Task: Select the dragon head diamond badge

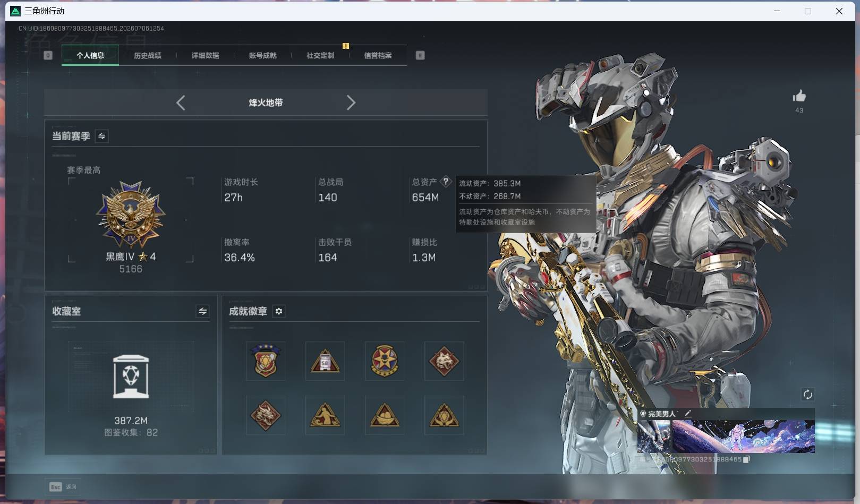Action: [x=266, y=415]
